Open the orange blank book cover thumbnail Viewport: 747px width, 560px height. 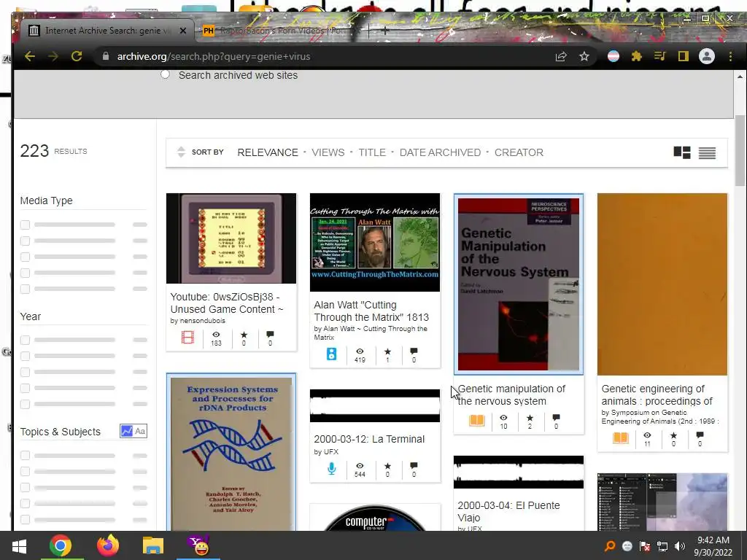click(x=662, y=284)
